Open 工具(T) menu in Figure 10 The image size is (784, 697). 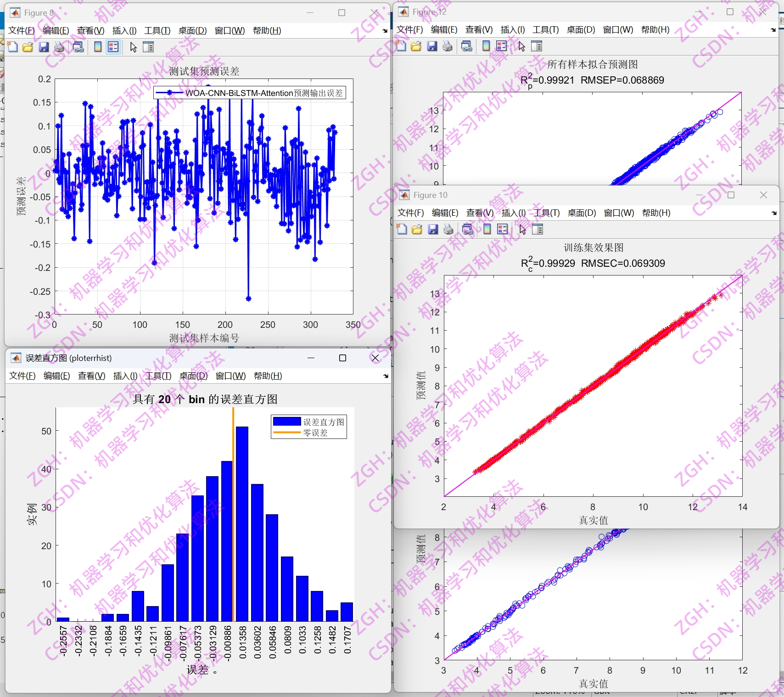[547, 213]
